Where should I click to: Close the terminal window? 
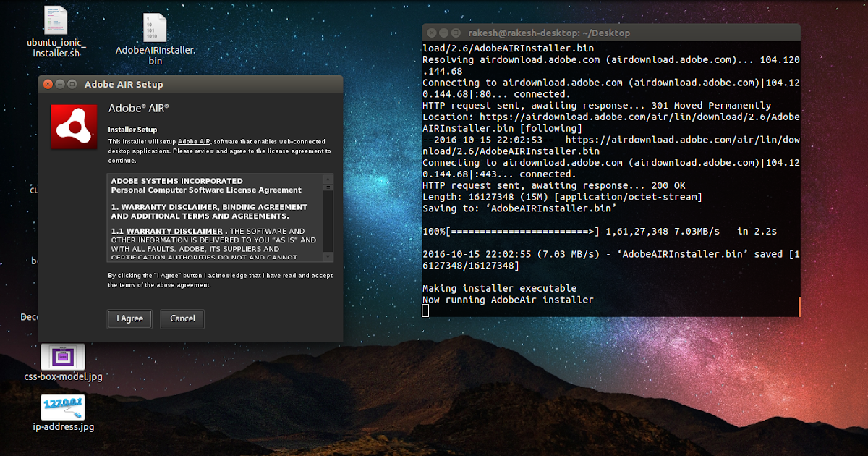point(431,33)
